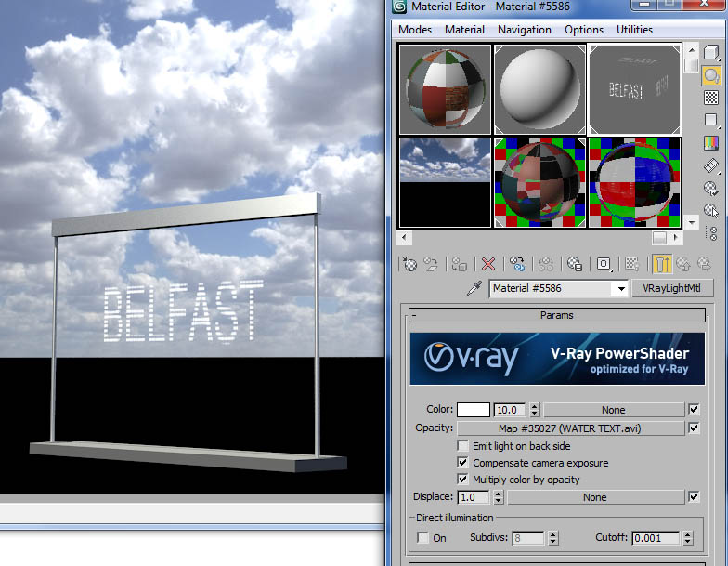Open Material/Map Navigator icon
This screenshot has height=566, width=728.
click(x=711, y=232)
